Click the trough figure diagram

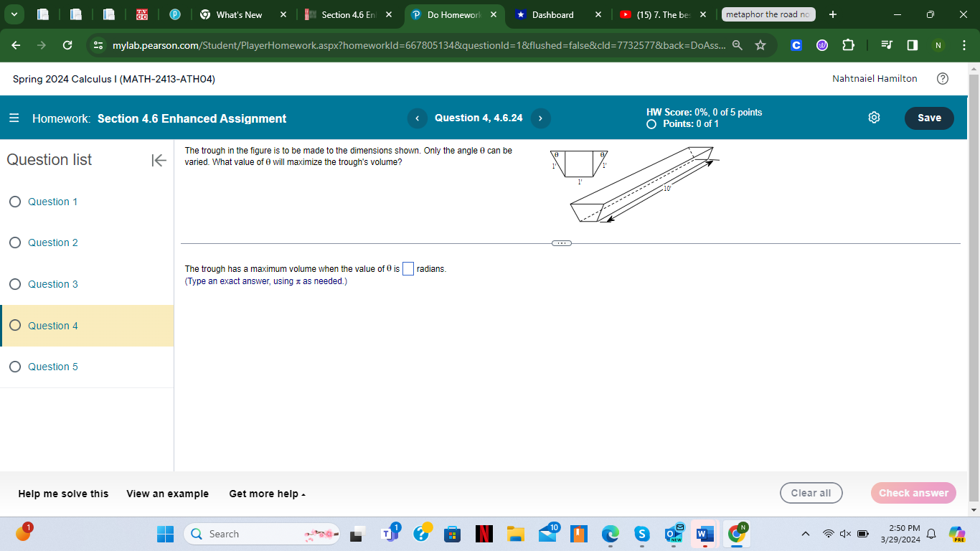633,184
